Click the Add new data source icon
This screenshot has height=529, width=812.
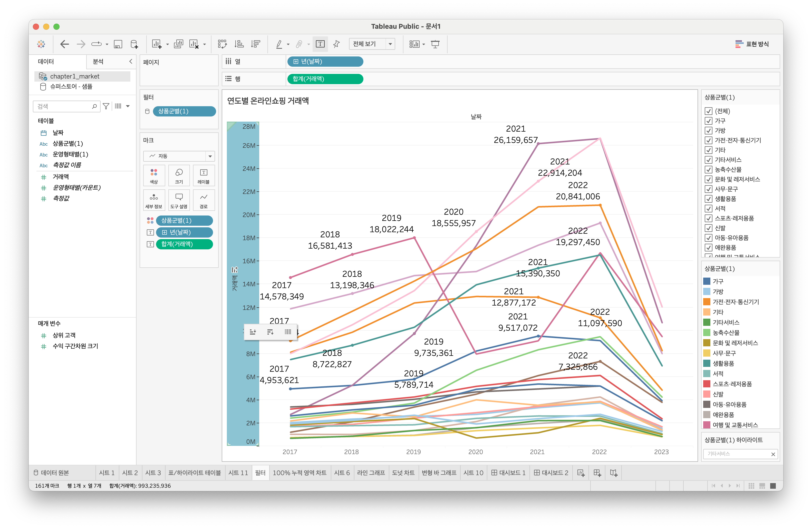pyautogui.click(x=134, y=44)
